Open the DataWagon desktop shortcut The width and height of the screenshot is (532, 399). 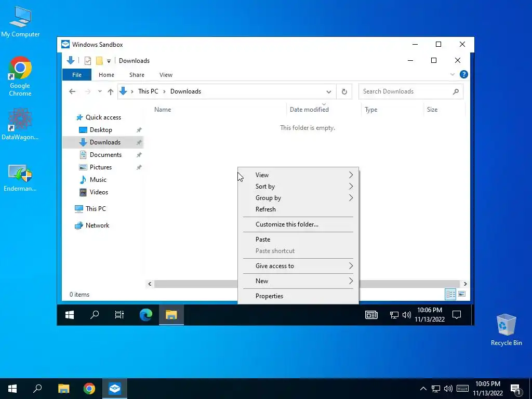(20, 124)
